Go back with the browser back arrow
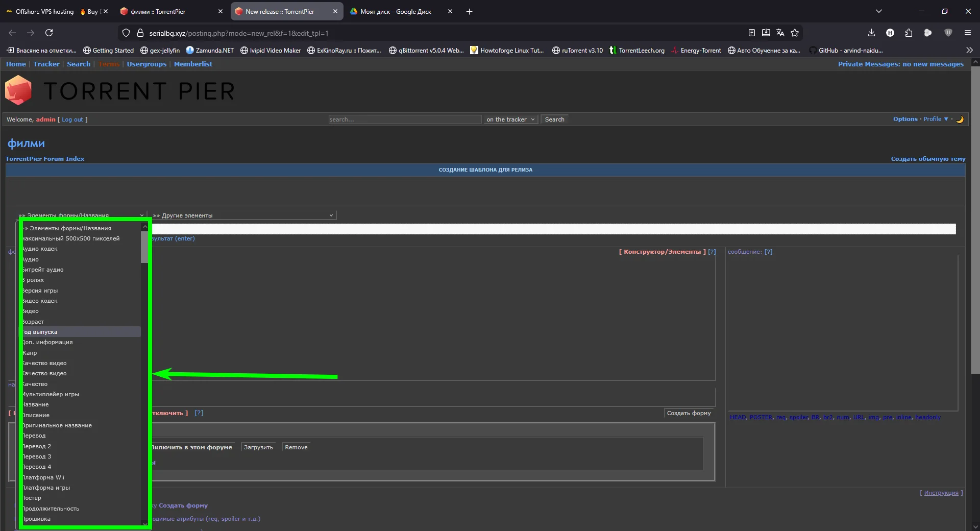This screenshot has height=531, width=980. tap(12, 33)
